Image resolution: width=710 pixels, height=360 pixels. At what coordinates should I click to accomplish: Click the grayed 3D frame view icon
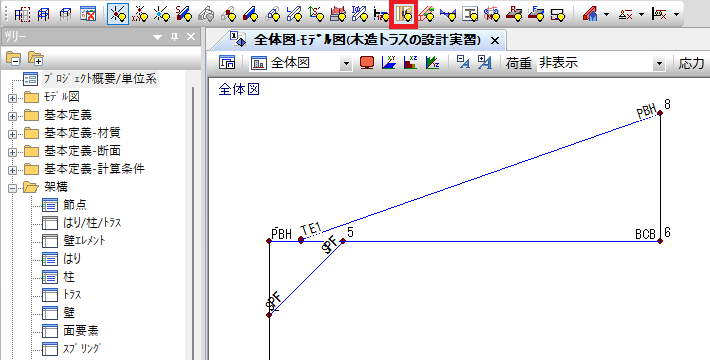click(x=66, y=14)
